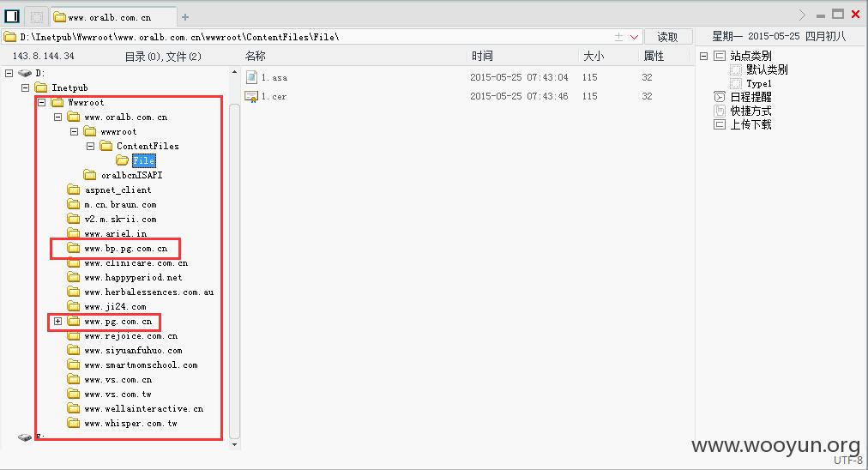Click the sidebar panel toggle icon

click(12, 16)
